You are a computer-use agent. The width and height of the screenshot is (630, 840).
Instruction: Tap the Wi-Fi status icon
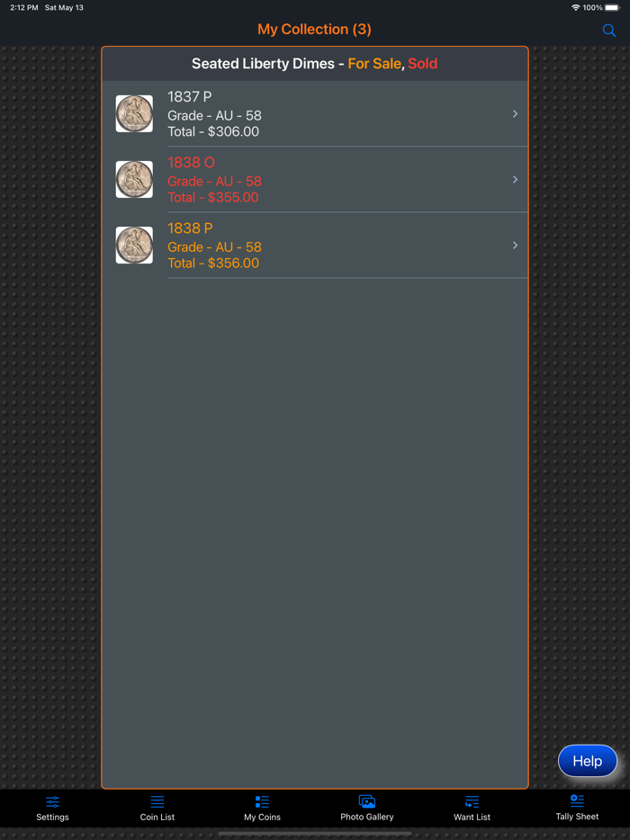coord(576,8)
